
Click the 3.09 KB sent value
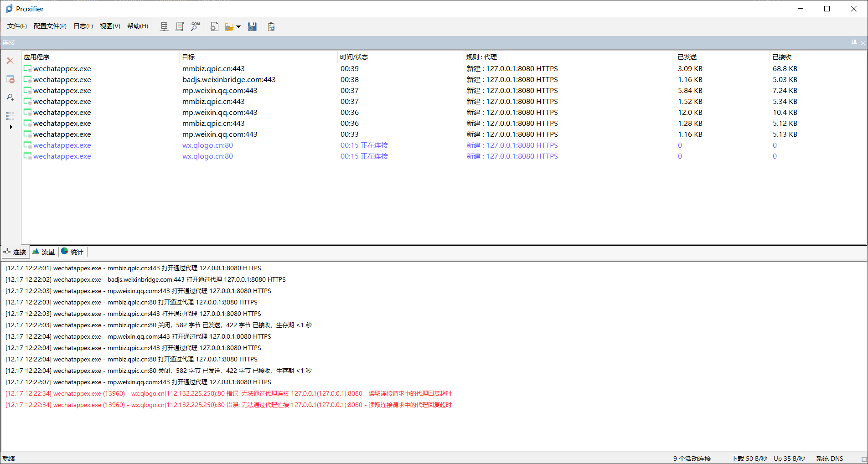(690, 69)
